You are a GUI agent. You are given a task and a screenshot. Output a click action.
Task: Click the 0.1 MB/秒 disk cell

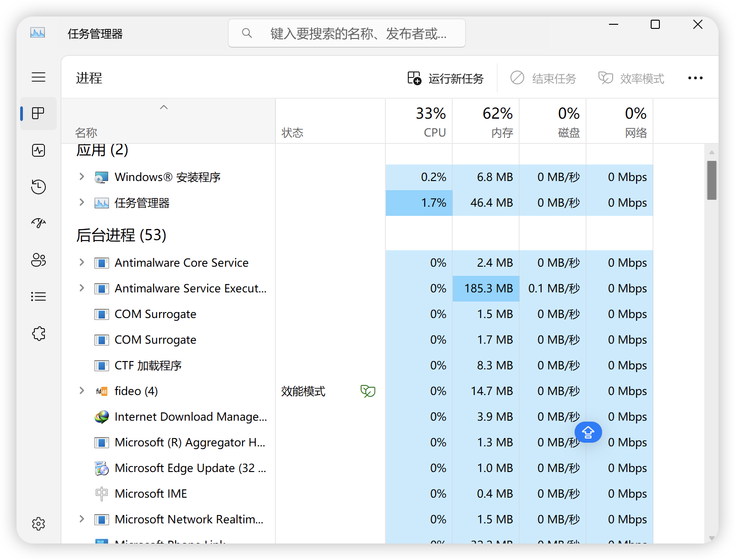pos(553,289)
